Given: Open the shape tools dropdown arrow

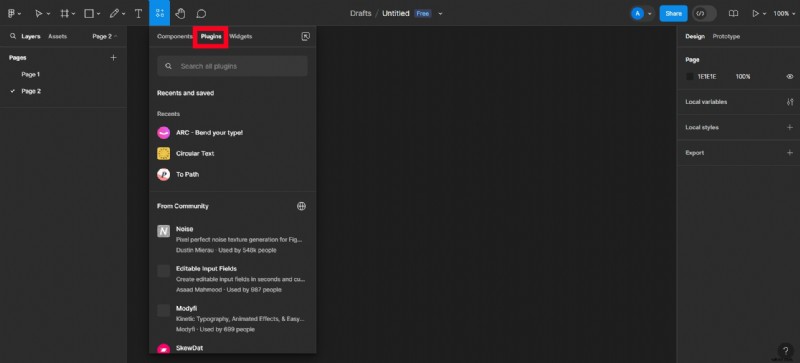Looking at the screenshot, I should 98,14.
